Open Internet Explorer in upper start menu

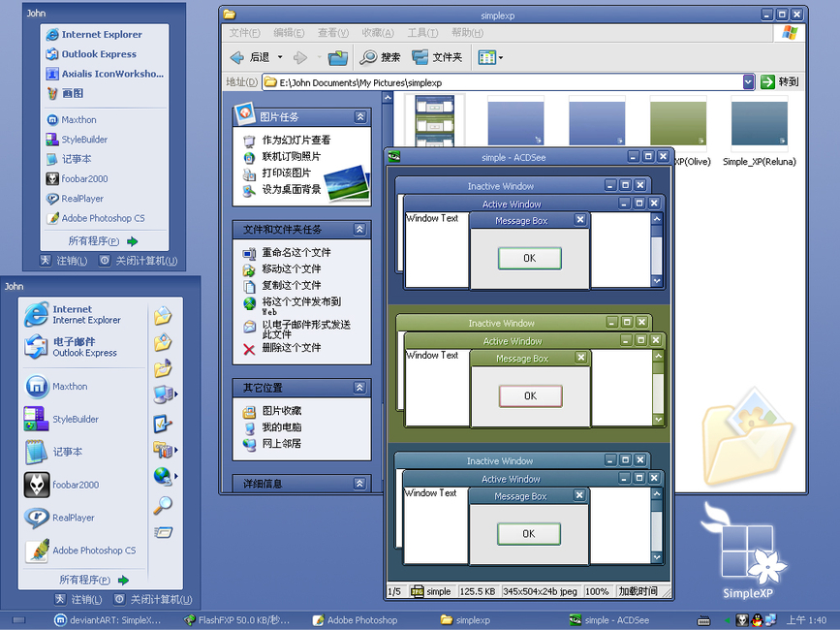tap(94, 34)
